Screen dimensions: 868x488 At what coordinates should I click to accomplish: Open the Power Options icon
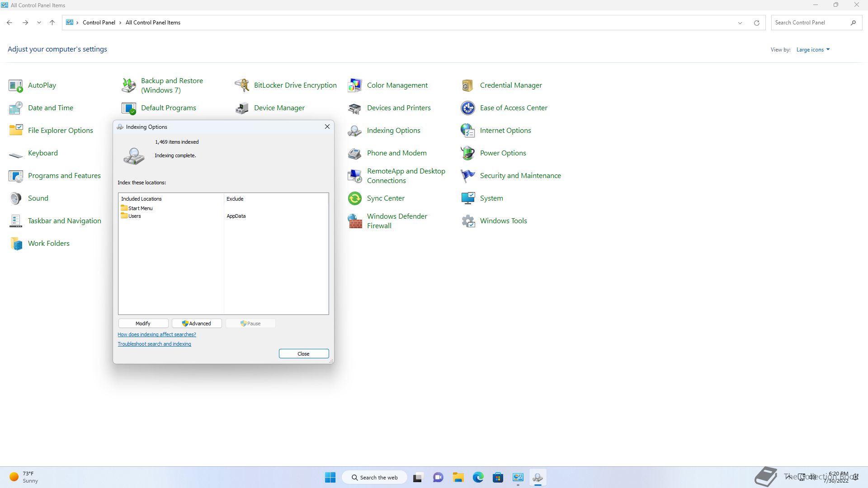(468, 153)
